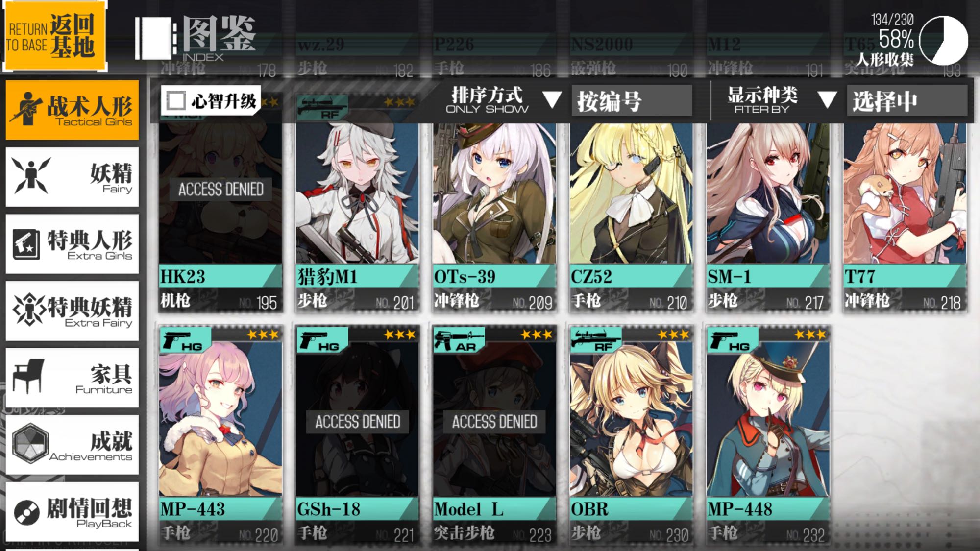The width and height of the screenshot is (980, 551).
Task: Click the 58% collection progress circle
Action: (943, 41)
